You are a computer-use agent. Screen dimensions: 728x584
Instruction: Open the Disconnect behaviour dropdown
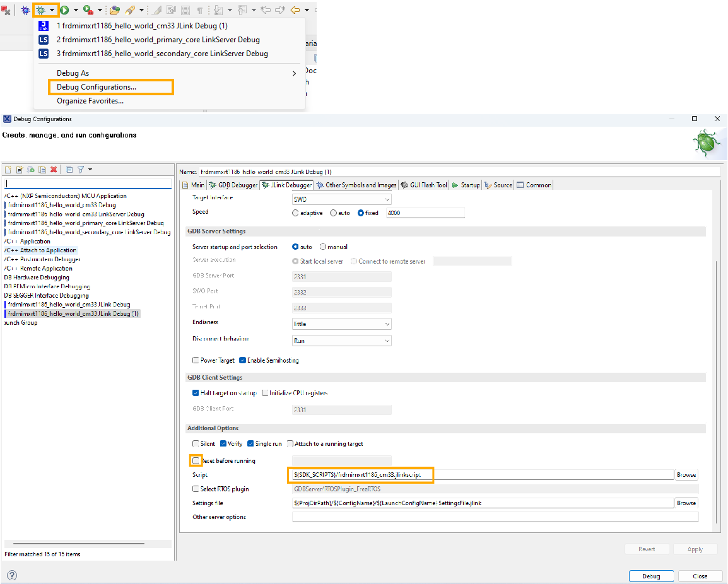(x=341, y=341)
